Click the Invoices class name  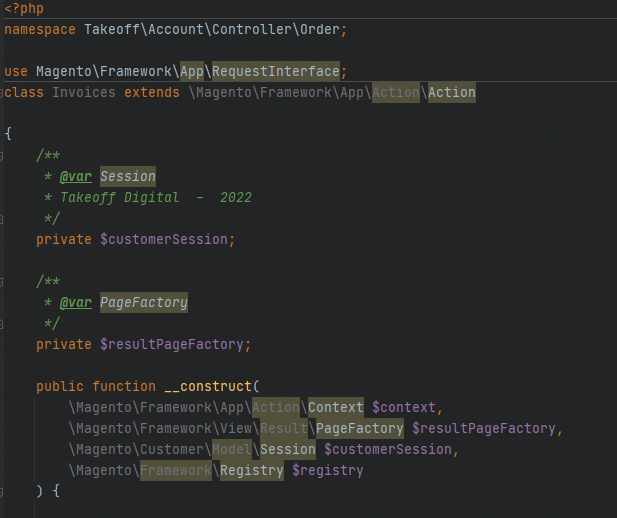pyautogui.click(x=84, y=92)
